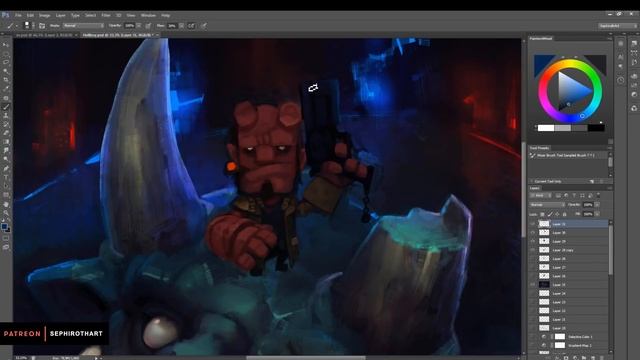
Task: Open the Layers filter Kind dropdown
Action: [540, 196]
